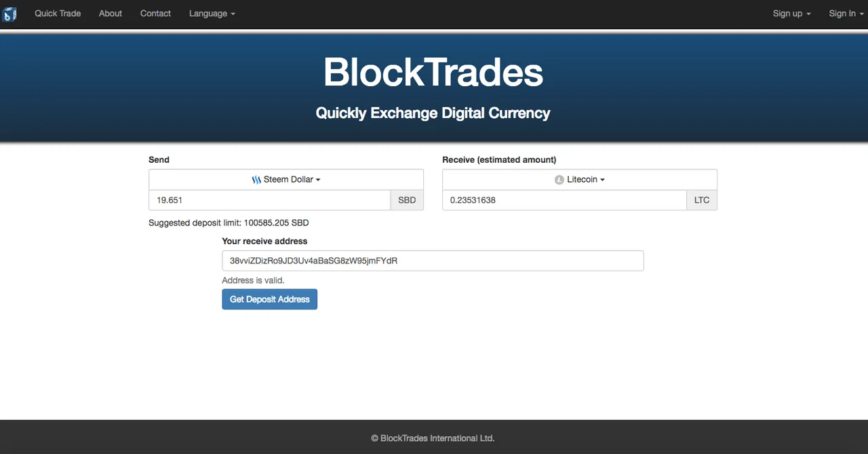Click the 'Your receive address' label
The height and width of the screenshot is (454, 868).
click(264, 241)
